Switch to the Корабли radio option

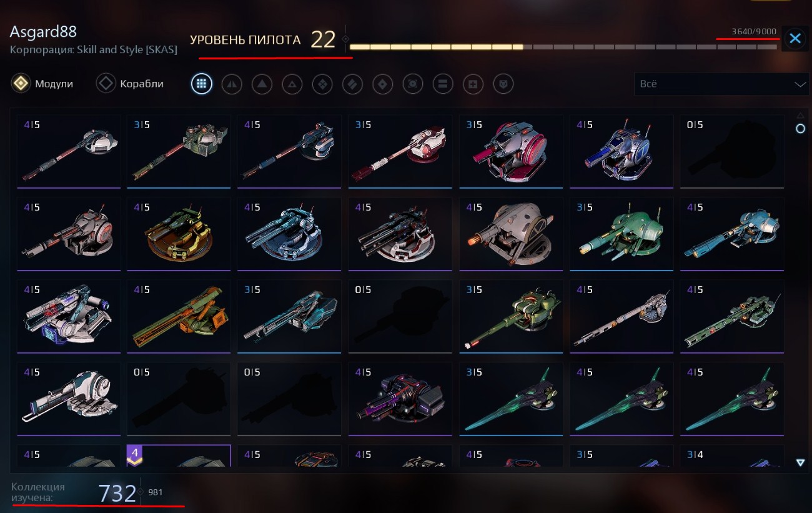click(x=106, y=84)
